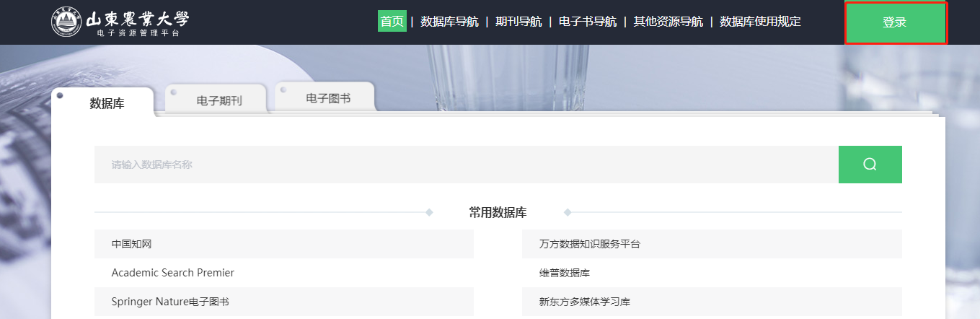980x319 pixels.
Task: Click the Shandong Agricultural University circular emblem
Action: point(66,22)
